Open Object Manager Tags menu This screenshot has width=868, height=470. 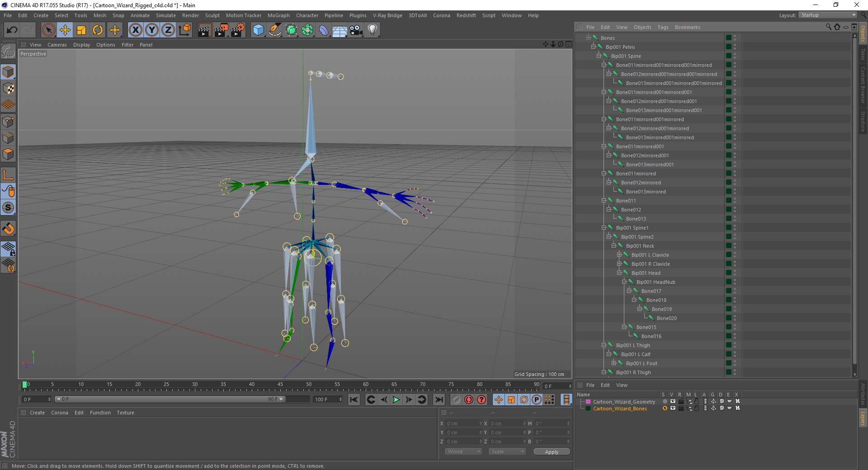[x=663, y=27]
